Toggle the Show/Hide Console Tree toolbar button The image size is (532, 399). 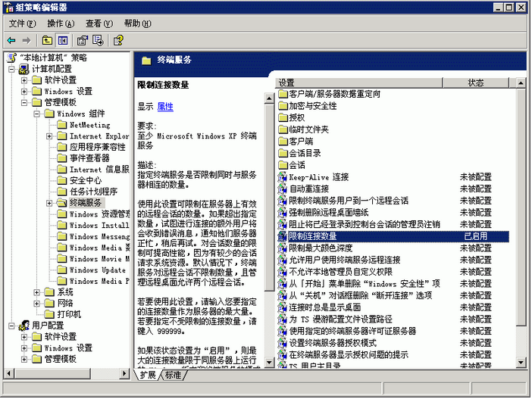point(63,40)
